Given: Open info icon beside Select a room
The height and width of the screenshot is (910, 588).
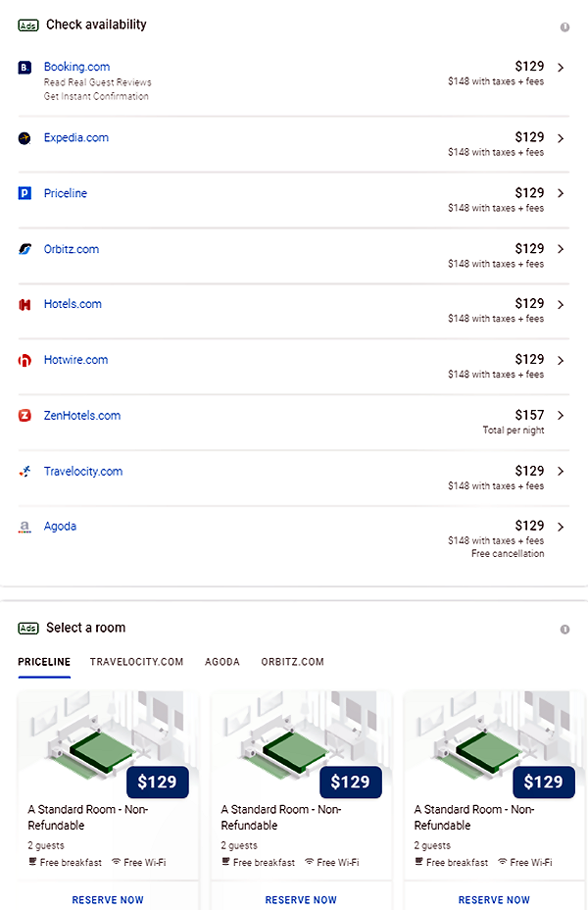Looking at the screenshot, I should [x=564, y=630].
